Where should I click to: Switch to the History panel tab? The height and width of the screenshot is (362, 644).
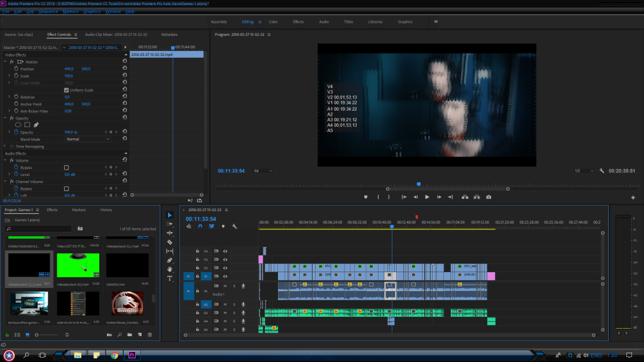coord(106,210)
